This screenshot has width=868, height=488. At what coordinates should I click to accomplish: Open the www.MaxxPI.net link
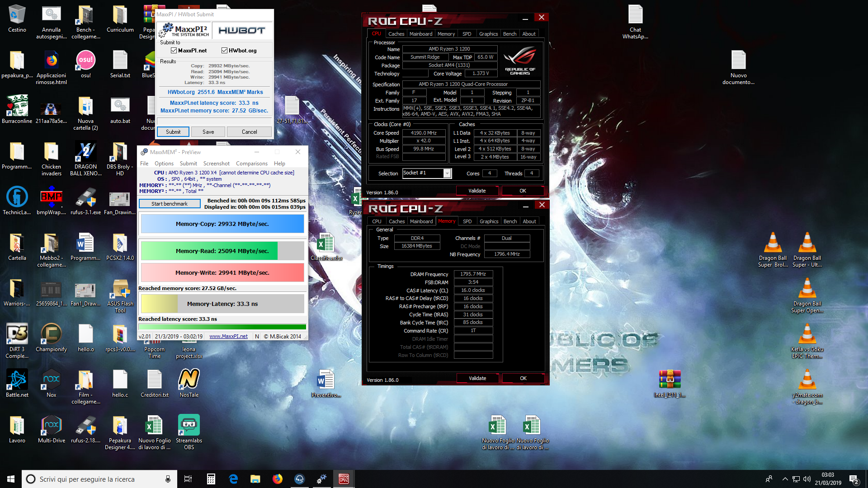[228, 337]
